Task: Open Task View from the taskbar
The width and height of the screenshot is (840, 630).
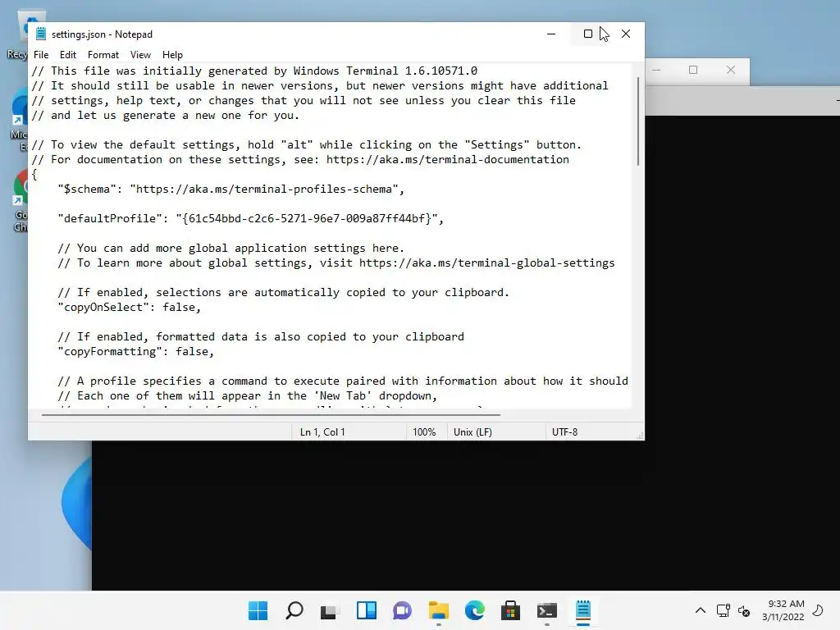Action: (330, 610)
